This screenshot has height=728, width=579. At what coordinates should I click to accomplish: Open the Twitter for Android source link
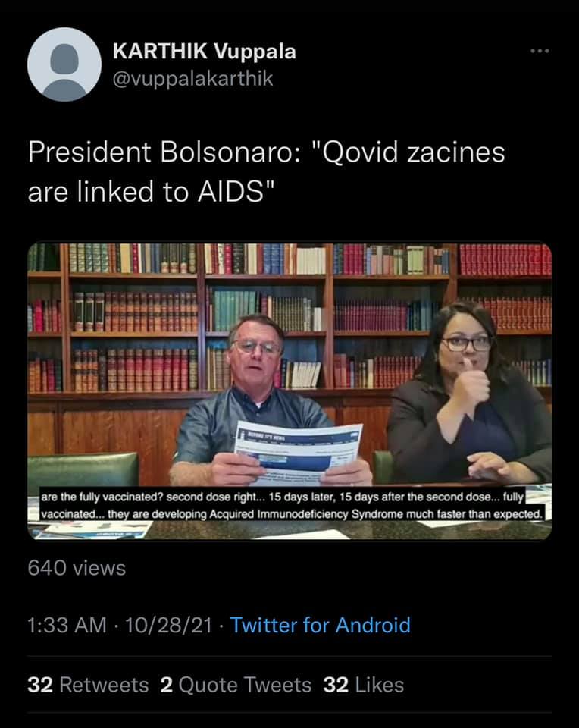coord(320,625)
